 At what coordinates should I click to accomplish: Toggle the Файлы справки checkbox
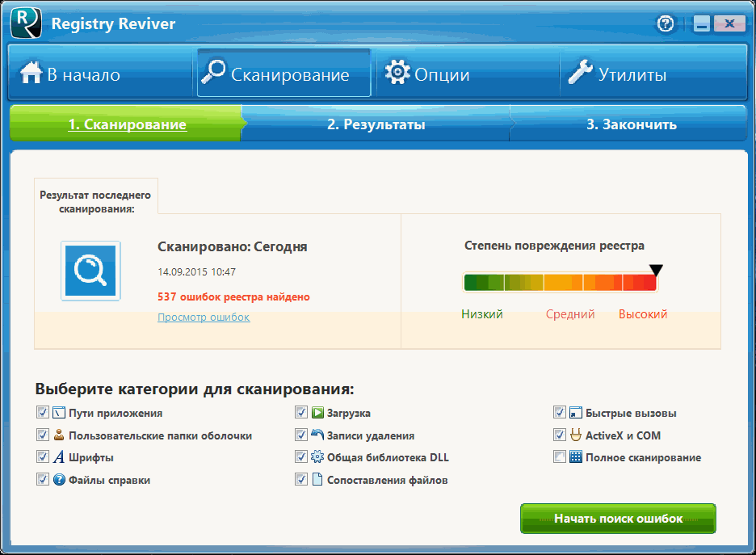(43, 479)
